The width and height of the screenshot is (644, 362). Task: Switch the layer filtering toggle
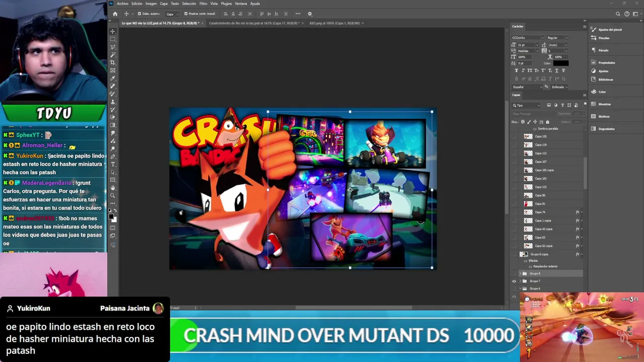click(585, 104)
